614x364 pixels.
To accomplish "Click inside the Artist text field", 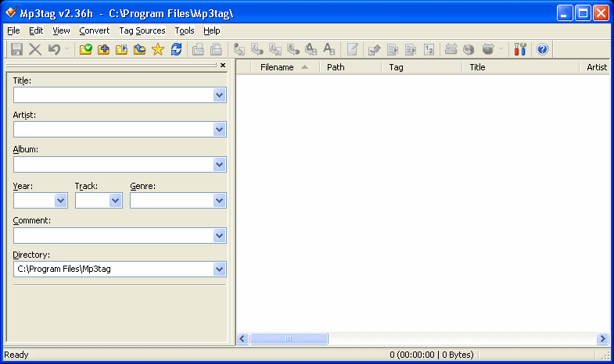I will click(113, 130).
